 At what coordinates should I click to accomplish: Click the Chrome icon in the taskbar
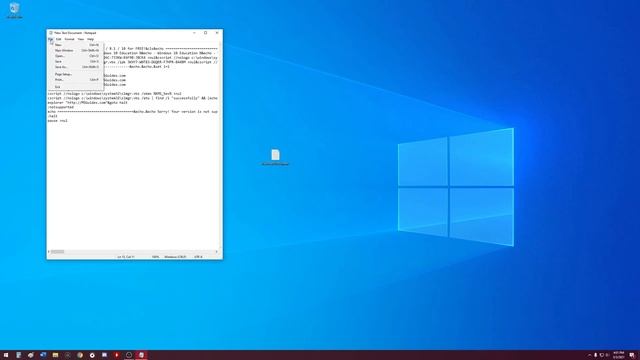[80, 355]
